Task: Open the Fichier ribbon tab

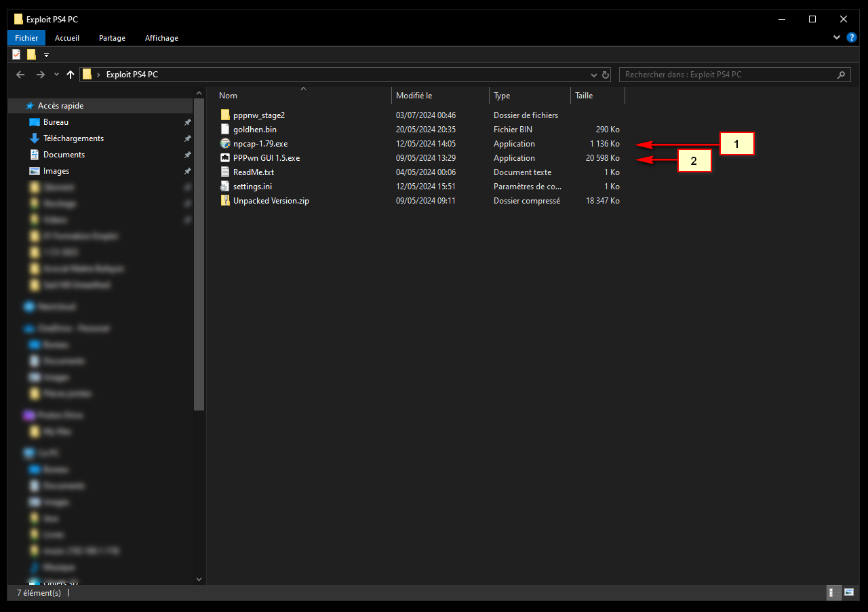Action: (26, 38)
